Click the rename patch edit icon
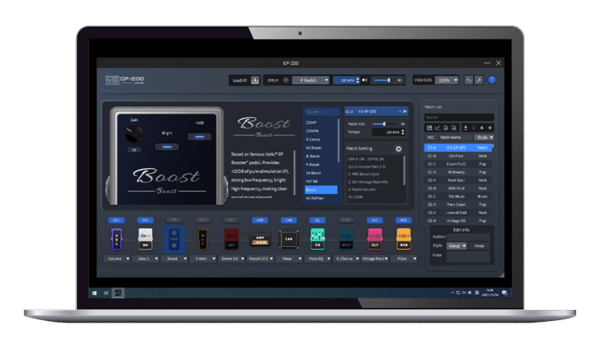602x364 pixels. [x=437, y=128]
